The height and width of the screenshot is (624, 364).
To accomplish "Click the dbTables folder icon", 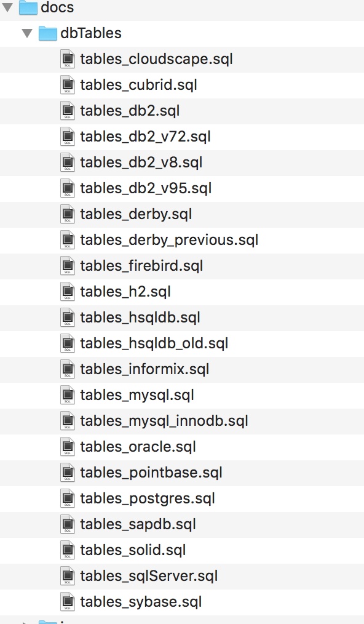I will coord(48,33).
